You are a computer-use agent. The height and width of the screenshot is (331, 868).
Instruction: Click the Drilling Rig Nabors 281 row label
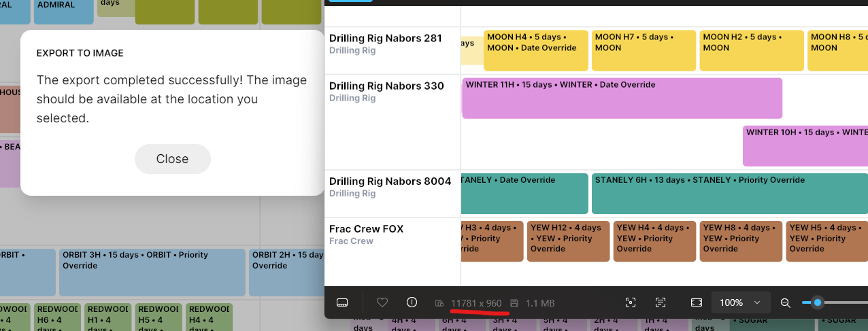tap(386, 38)
